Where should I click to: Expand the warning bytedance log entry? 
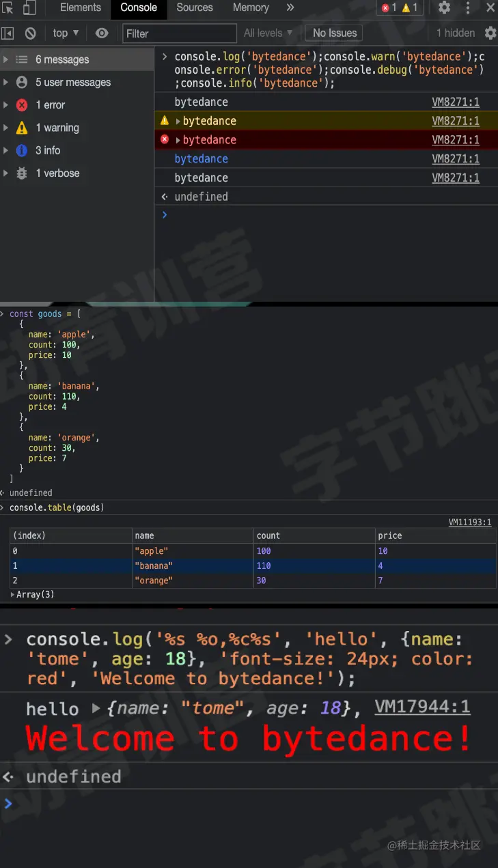tap(179, 121)
